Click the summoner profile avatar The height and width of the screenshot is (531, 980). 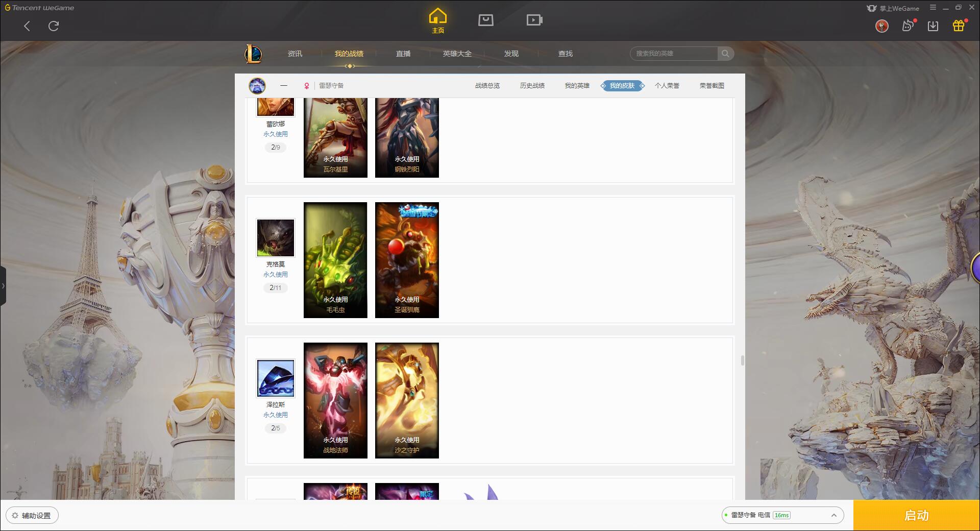257,86
